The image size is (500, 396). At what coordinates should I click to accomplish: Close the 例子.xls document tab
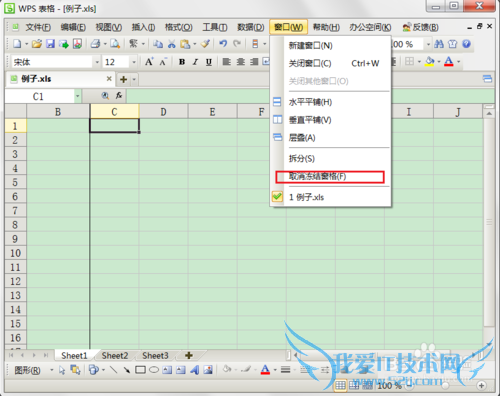pos(109,79)
